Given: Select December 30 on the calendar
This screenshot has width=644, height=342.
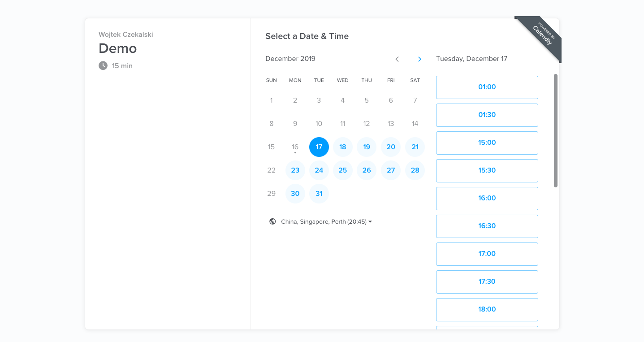Looking at the screenshot, I should point(295,194).
